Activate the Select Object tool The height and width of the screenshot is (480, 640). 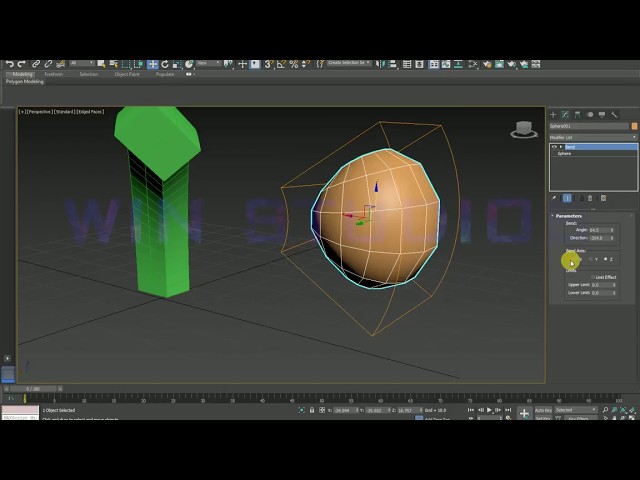[101, 64]
